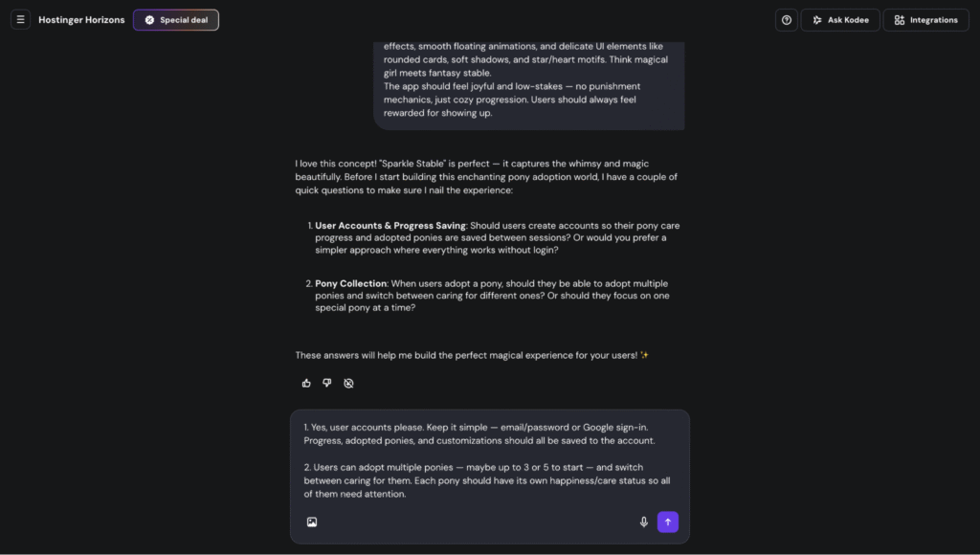Click the crossed-out circle icon below the response
980x555 pixels.
coord(349,383)
